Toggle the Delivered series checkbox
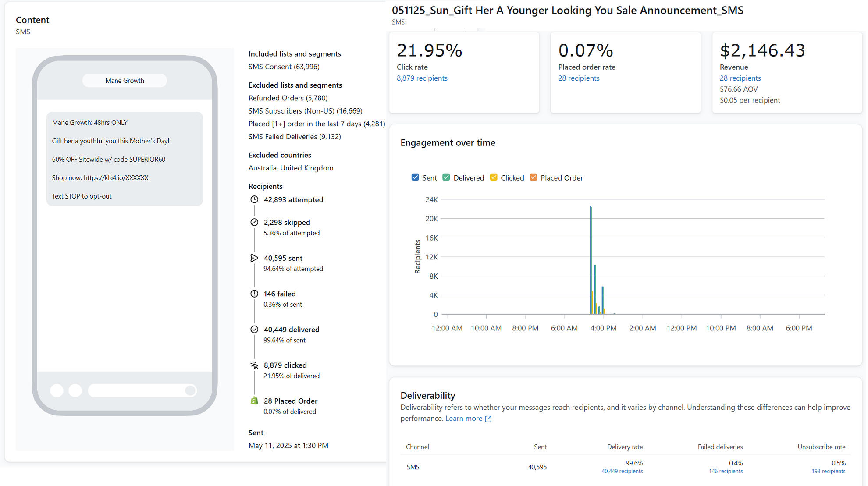 pyautogui.click(x=446, y=177)
